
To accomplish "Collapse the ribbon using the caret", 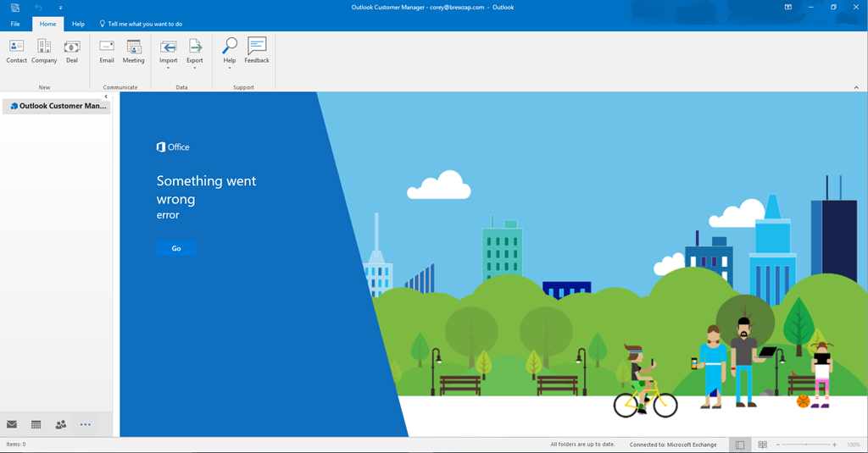I will 856,87.
